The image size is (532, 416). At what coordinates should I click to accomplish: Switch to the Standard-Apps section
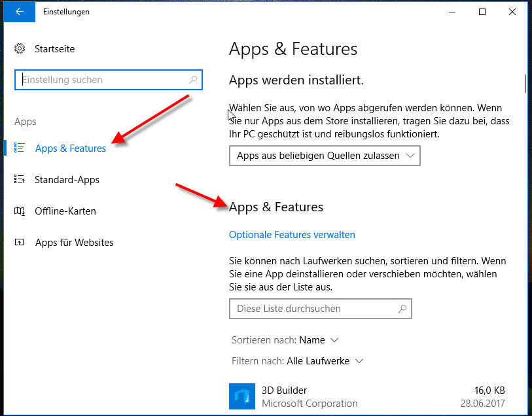click(x=67, y=180)
